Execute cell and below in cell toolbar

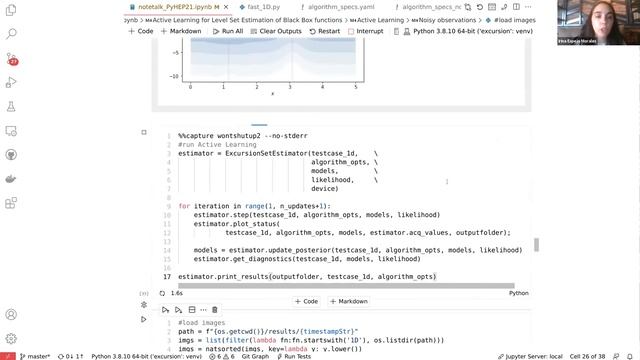178,310
